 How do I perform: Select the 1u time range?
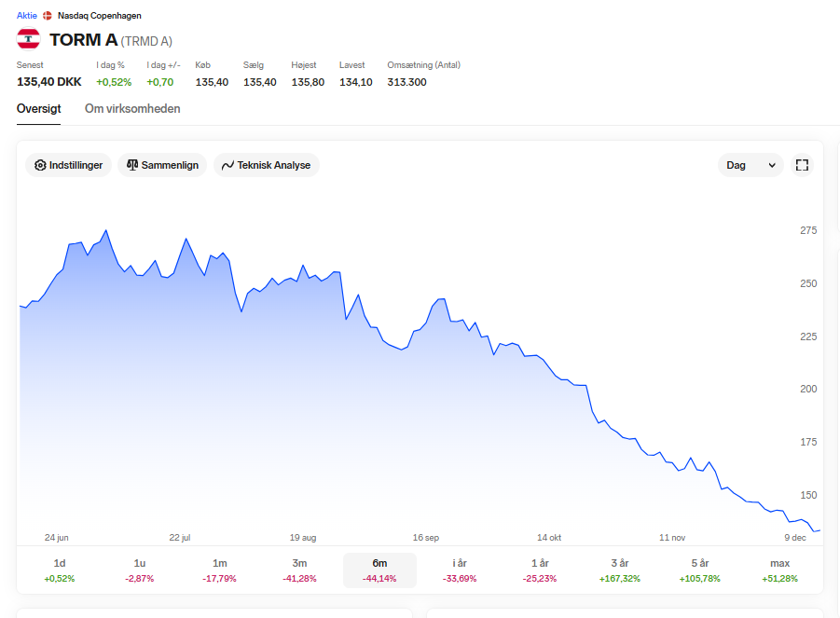click(x=139, y=570)
